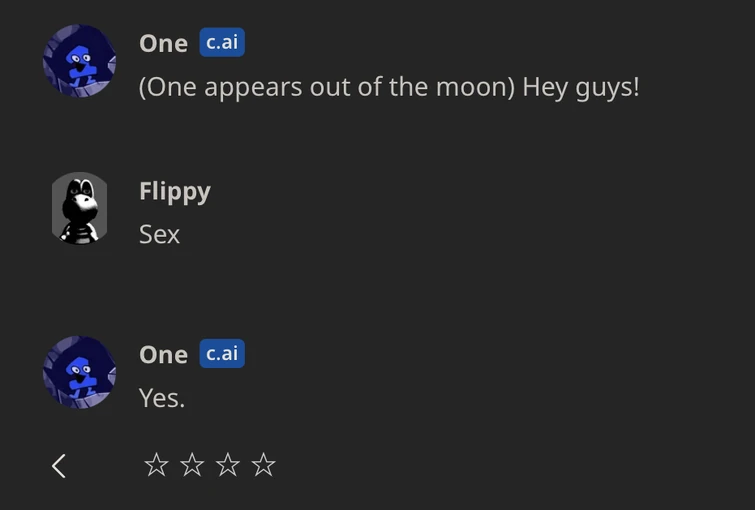Select the second rating star
The image size is (755, 510).
click(192, 464)
